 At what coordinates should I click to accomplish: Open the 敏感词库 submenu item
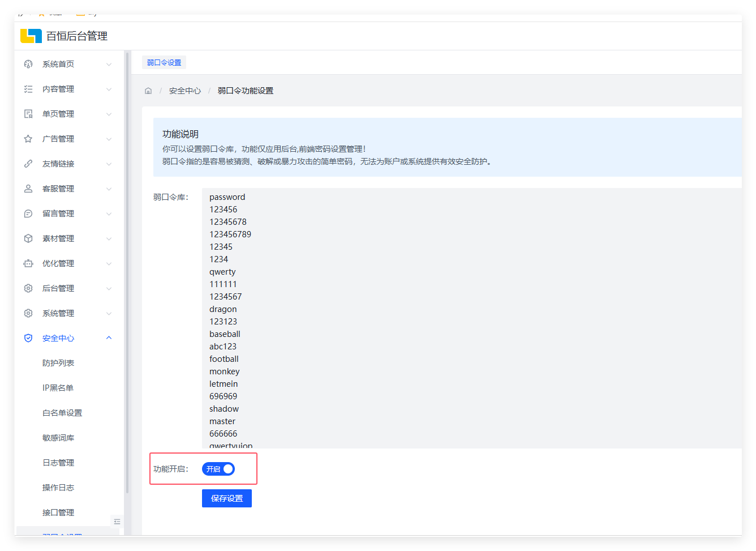point(58,438)
